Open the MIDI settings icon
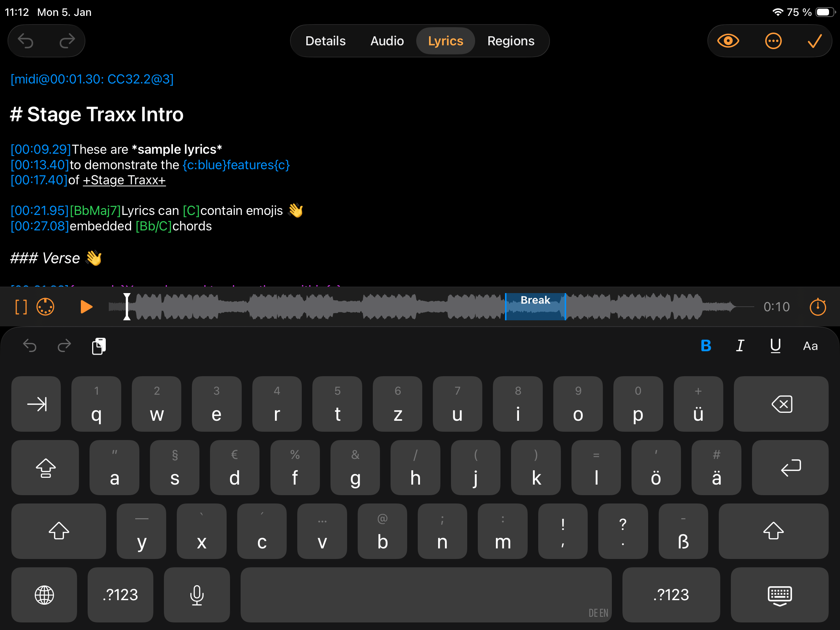This screenshot has width=840, height=630. point(45,307)
